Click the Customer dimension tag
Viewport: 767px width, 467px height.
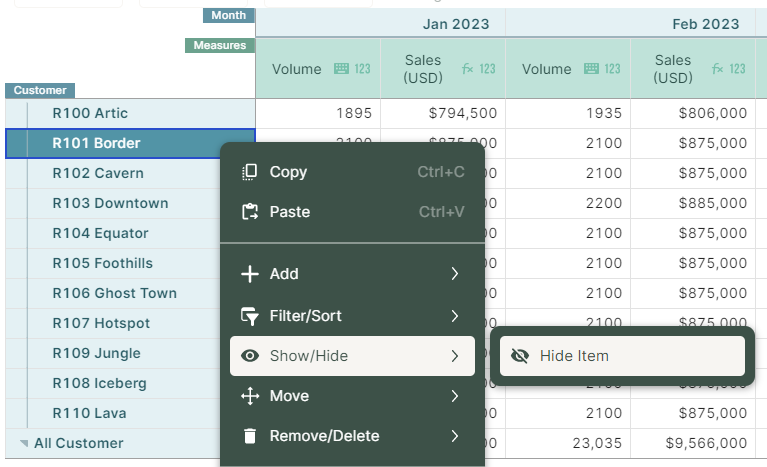tap(40, 90)
